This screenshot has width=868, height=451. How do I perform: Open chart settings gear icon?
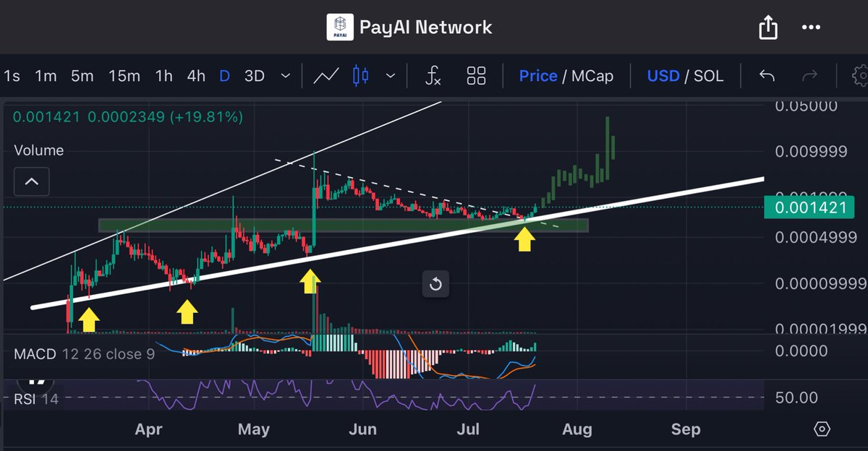859,76
